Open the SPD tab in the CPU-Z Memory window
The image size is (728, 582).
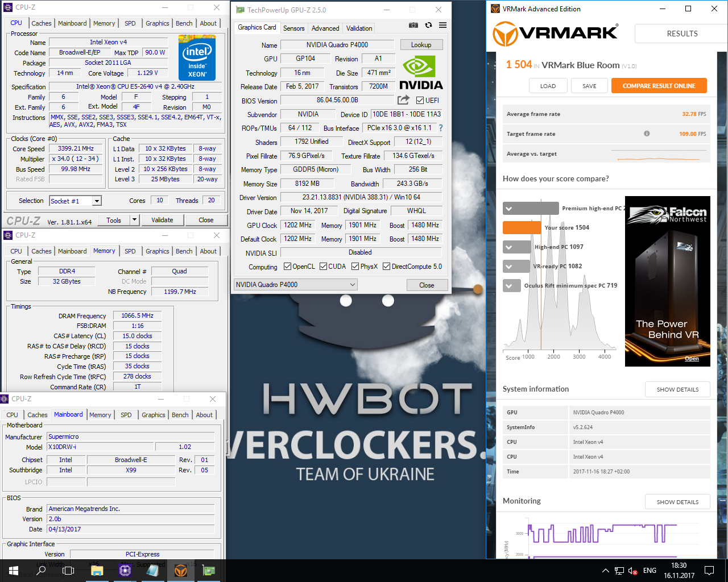click(x=130, y=251)
